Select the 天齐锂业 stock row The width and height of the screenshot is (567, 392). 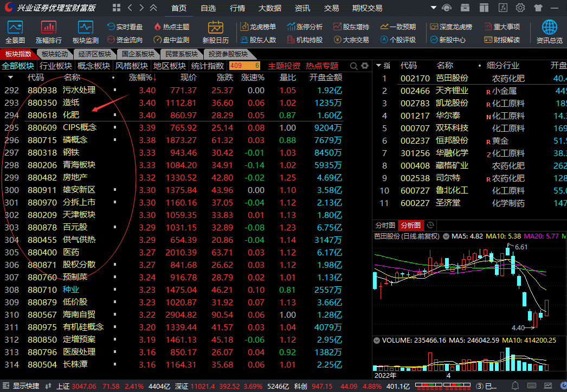[x=470, y=91]
